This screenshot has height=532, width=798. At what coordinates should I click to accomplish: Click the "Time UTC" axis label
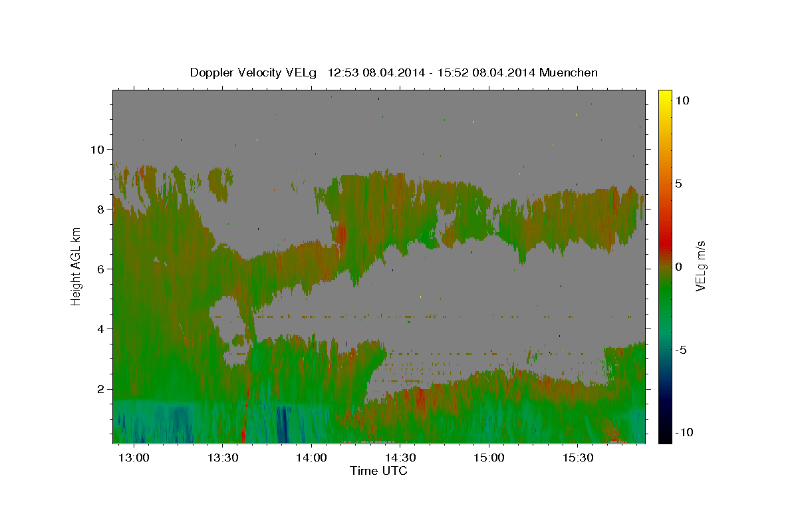pos(378,471)
